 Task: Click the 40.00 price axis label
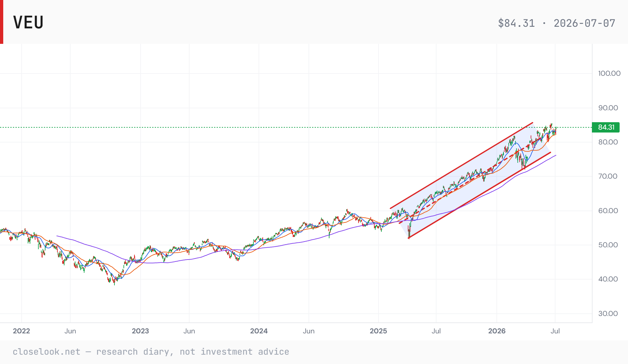[x=608, y=279]
